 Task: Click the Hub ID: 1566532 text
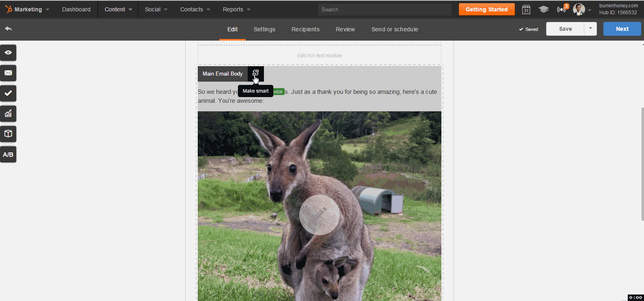(x=618, y=13)
